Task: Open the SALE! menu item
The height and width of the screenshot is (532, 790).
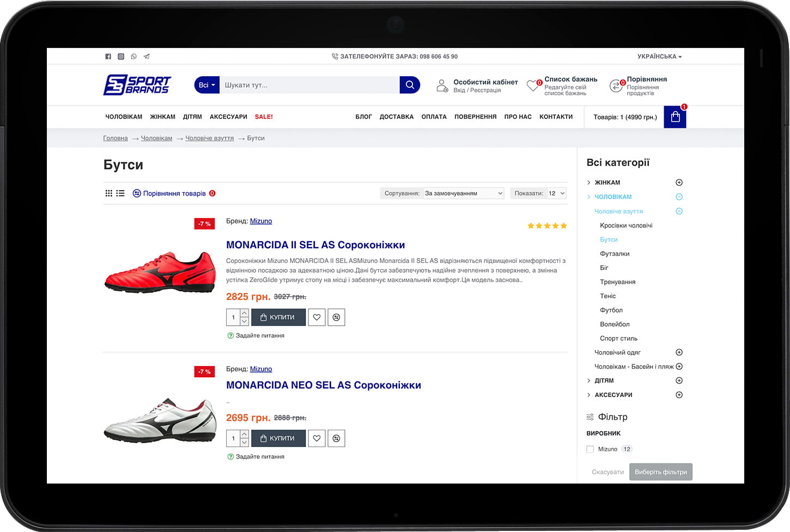Action: pos(264,117)
